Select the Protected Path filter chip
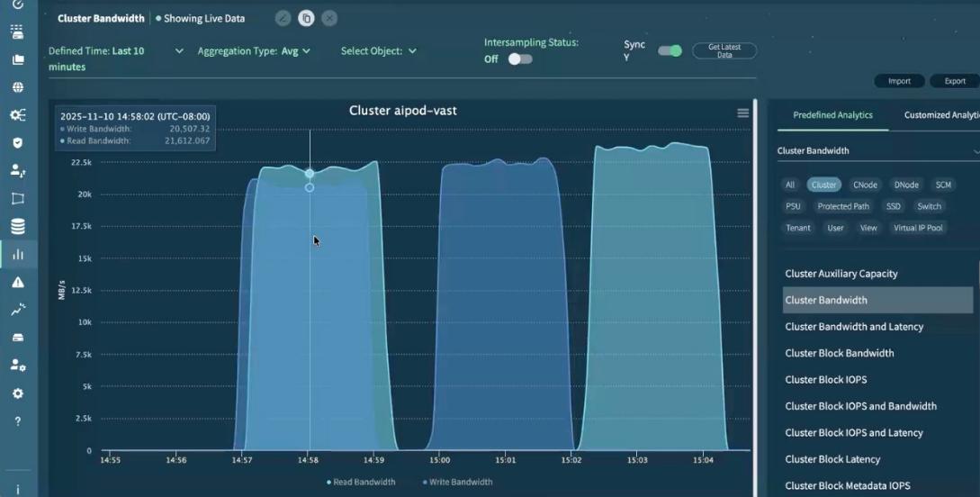This screenshot has height=497, width=980. click(x=843, y=206)
